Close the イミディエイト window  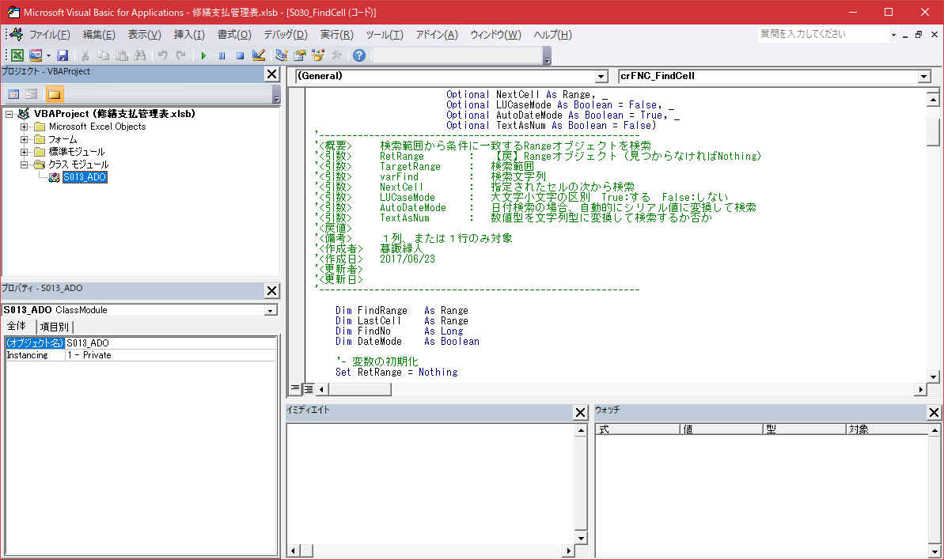pos(581,412)
